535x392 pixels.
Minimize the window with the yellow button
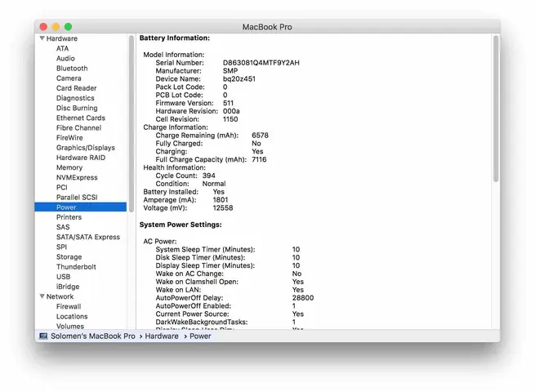tap(56, 27)
